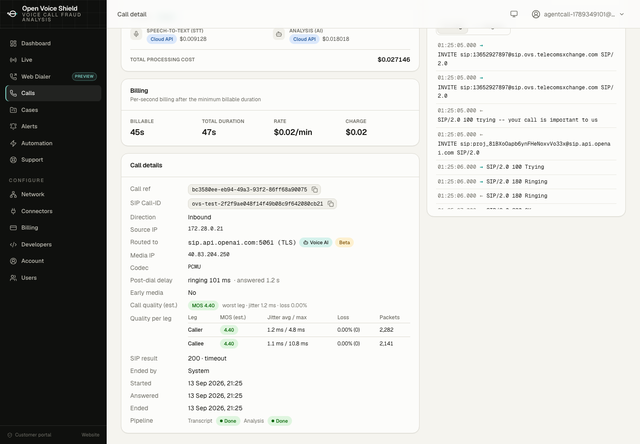Click the Transcript Done status badge
Image resolution: width=640 pixels, height=444 pixels.
[228, 421]
